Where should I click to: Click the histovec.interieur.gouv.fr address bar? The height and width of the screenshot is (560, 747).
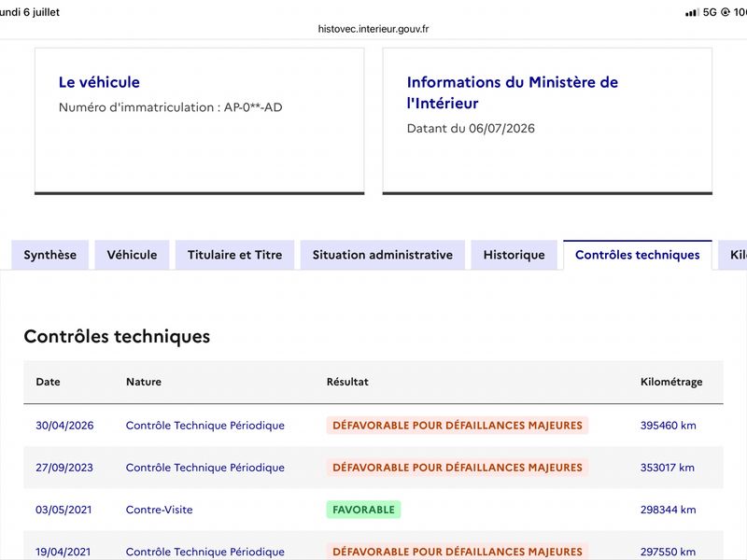[x=373, y=29]
